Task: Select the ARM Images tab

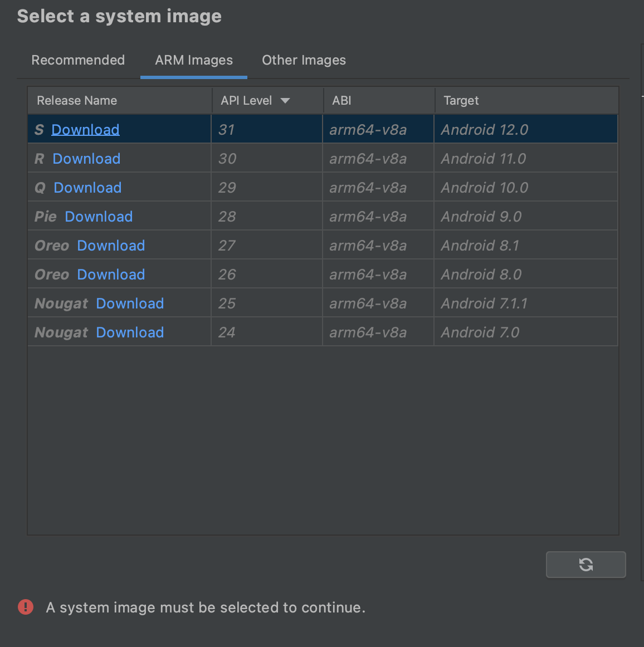Action: point(193,60)
